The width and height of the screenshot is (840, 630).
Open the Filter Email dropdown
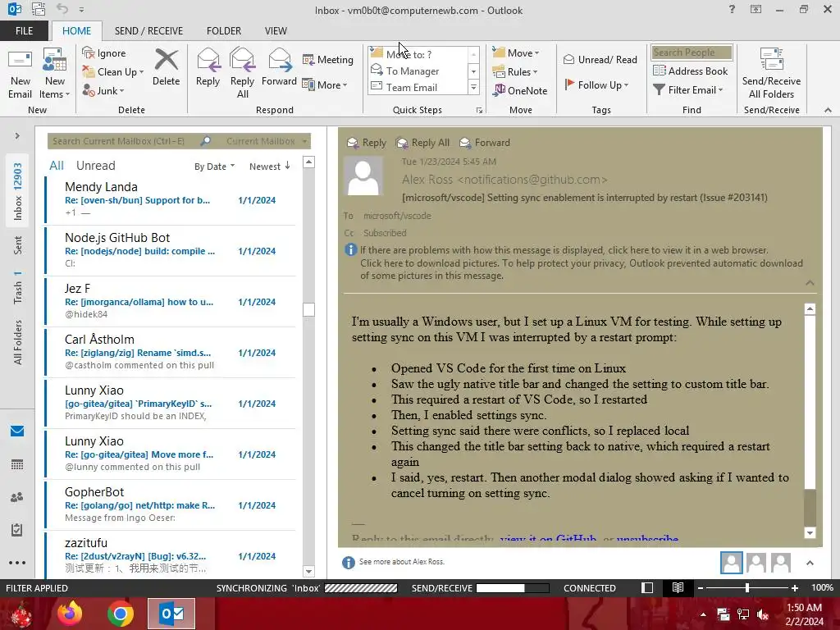(688, 90)
